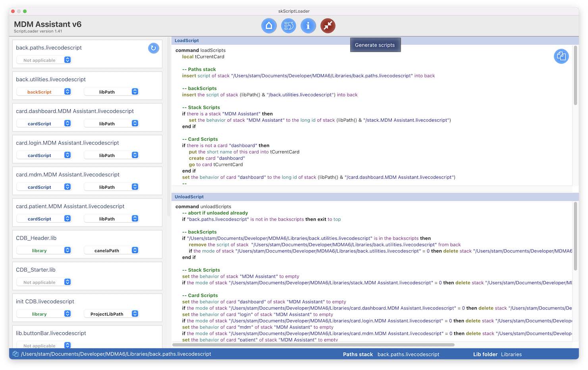Click the red collapse arrows icon
The image size is (588, 370).
tap(328, 26)
